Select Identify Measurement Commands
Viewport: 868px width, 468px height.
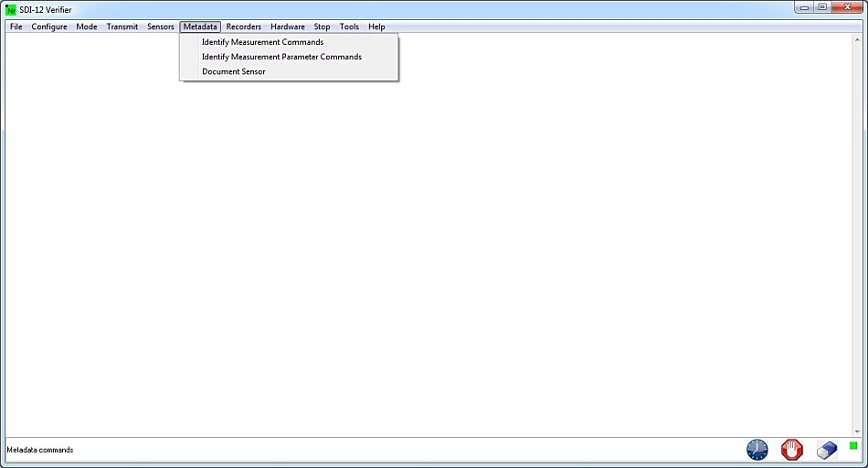pyautogui.click(x=289, y=42)
